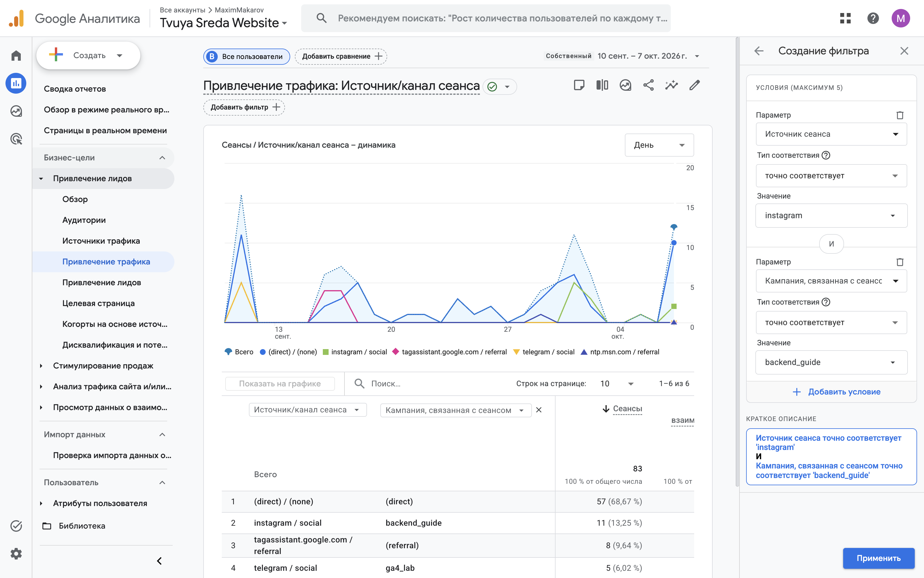Click the annotation note icon in report toolbar
Viewport: 924px width, 578px height.
click(x=579, y=85)
